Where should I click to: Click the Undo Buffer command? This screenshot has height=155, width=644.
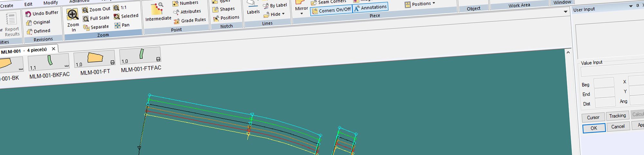tap(42, 13)
